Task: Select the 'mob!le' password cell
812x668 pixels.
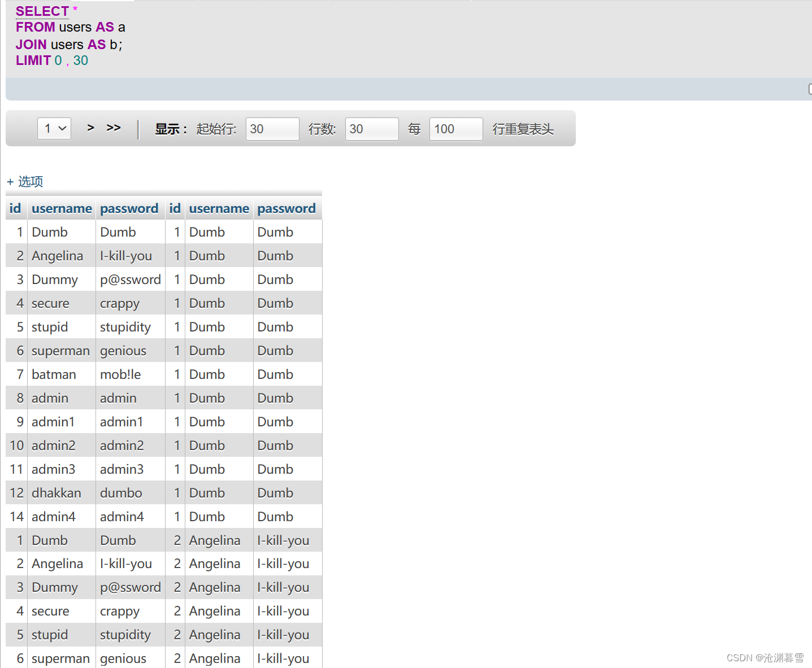Action: click(x=131, y=374)
